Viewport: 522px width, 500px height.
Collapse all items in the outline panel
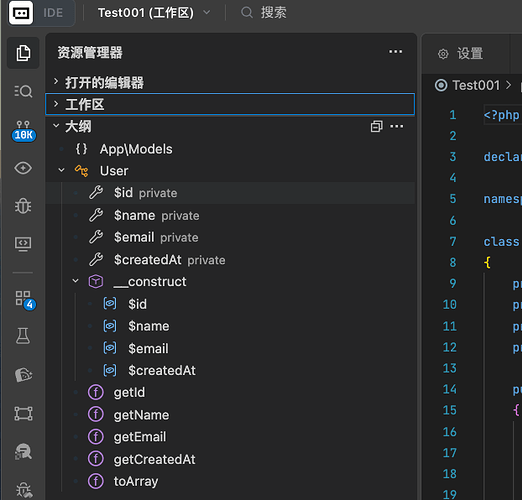point(376,126)
